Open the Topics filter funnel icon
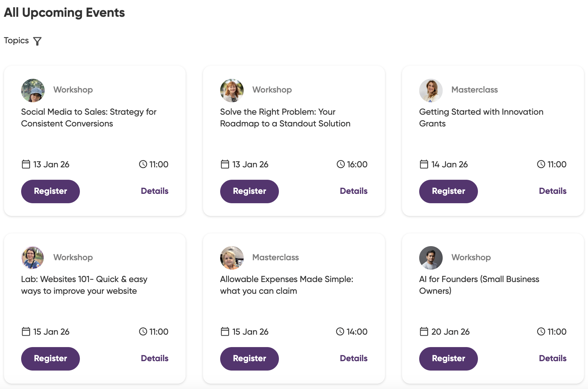Image resolution: width=588 pixels, height=389 pixels. coord(38,41)
